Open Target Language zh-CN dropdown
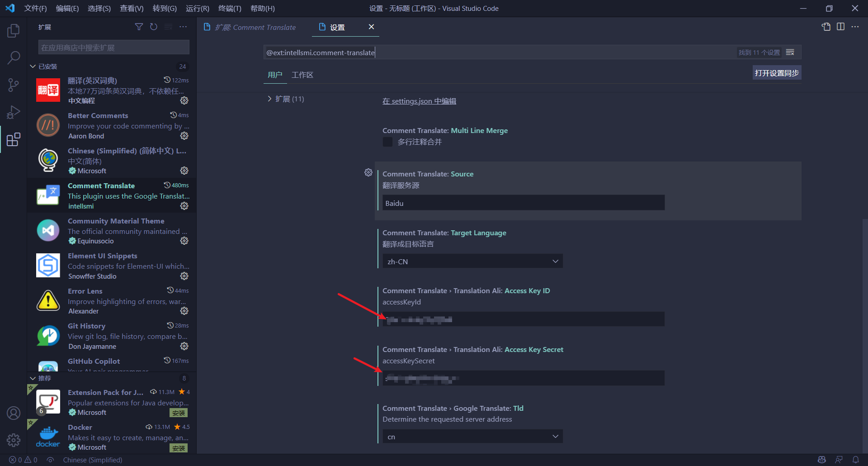Screen dimensions: 868x466 coord(472,262)
